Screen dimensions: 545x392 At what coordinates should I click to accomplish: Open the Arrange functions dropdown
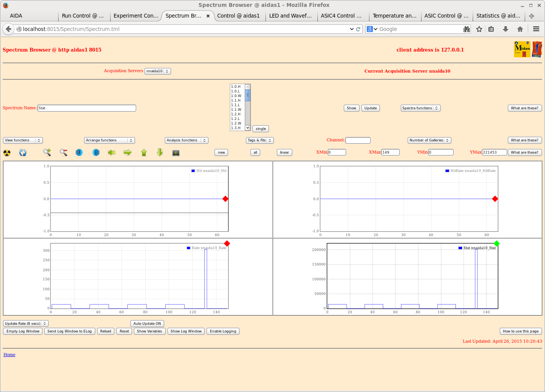coord(109,140)
